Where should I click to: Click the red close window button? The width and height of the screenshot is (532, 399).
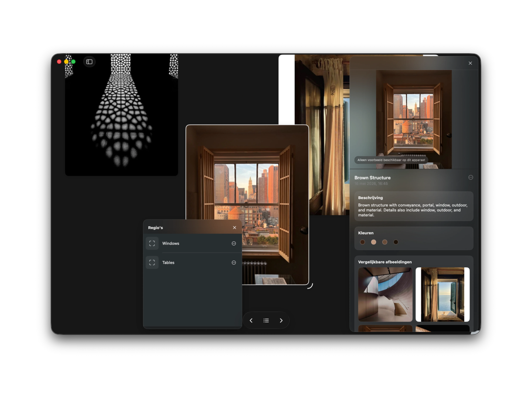point(59,62)
